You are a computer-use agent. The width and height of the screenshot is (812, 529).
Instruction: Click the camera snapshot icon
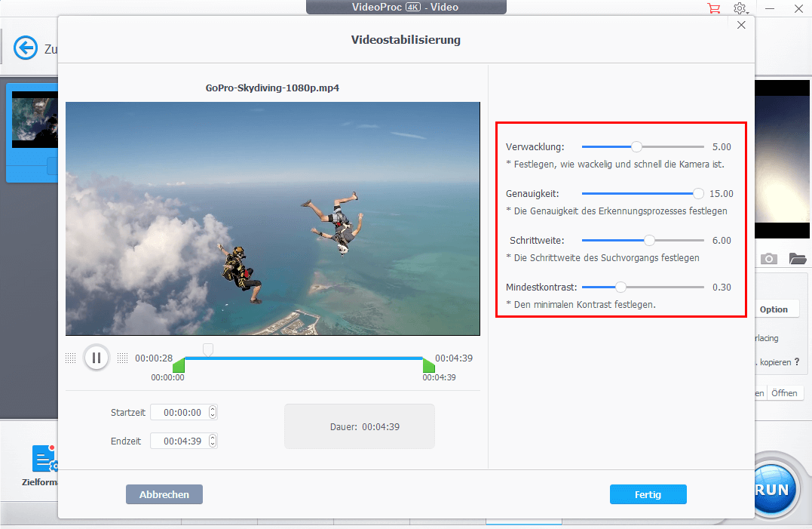[768, 259]
